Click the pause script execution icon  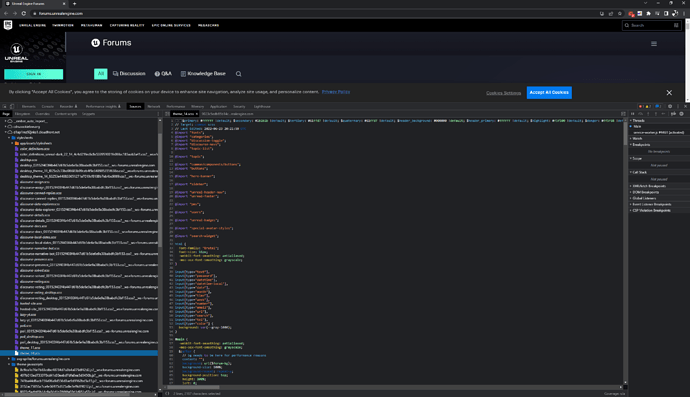(x=633, y=114)
